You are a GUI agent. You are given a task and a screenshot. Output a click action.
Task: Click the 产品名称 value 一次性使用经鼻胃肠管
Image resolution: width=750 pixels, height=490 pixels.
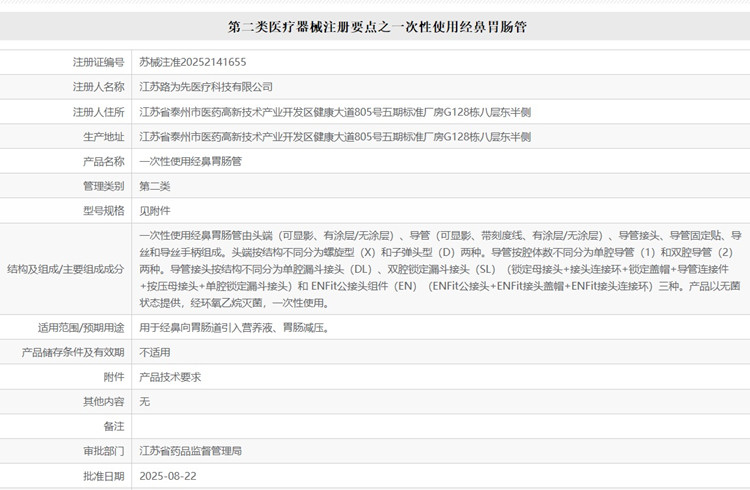tap(190, 161)
